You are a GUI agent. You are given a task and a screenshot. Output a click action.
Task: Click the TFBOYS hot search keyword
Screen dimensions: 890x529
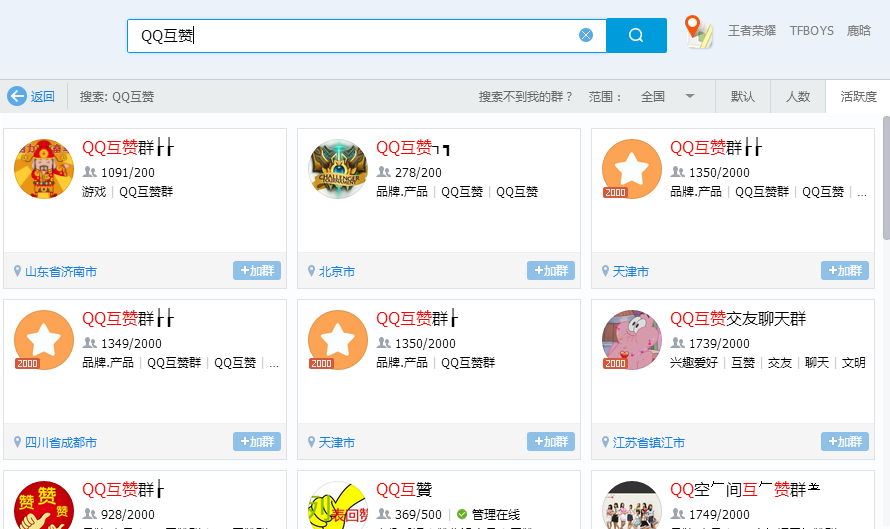(811, 31)
